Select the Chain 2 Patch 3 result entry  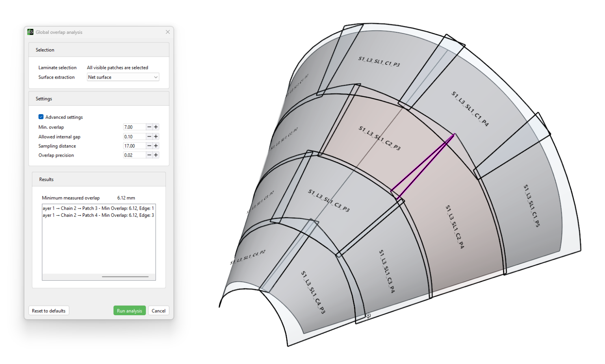pyautogui.click(x=98, y=207)
